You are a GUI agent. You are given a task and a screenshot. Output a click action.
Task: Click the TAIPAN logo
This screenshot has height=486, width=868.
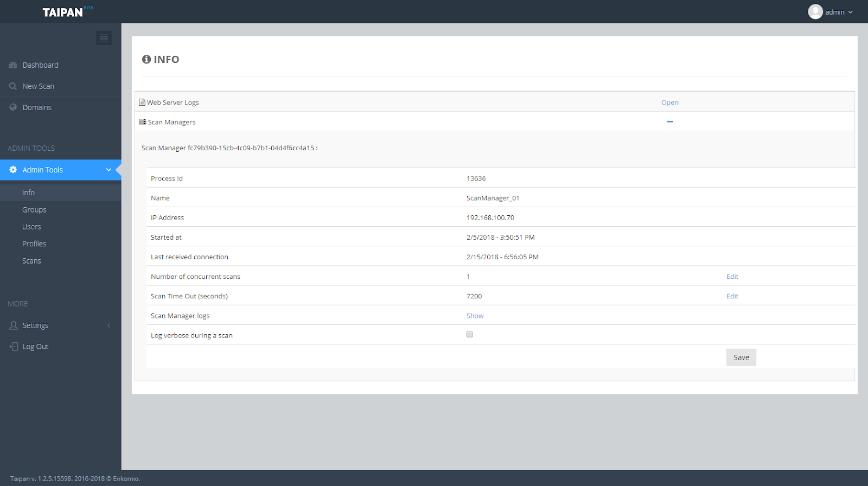[68, 11]
